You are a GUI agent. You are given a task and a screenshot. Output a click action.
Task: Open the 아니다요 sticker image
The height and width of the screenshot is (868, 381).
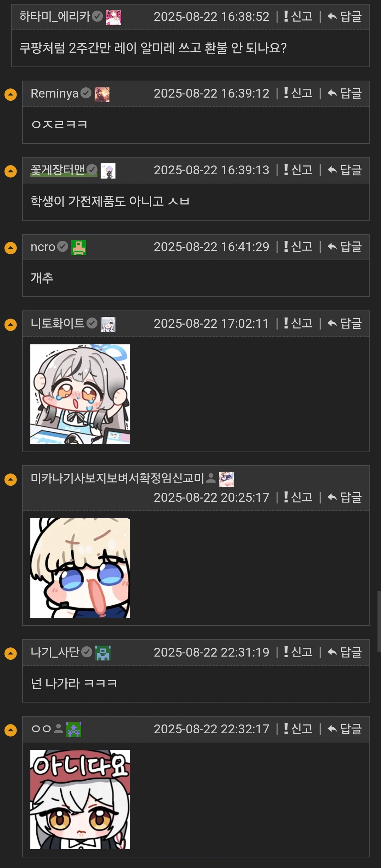pyautogui.click(x=80, y=799)
